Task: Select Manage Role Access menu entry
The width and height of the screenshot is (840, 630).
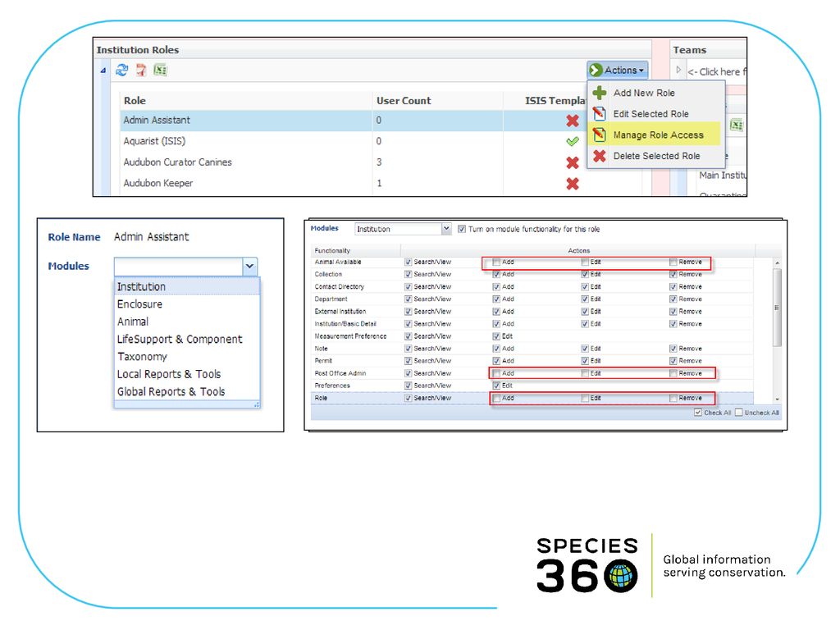Action: coord(659,135)
